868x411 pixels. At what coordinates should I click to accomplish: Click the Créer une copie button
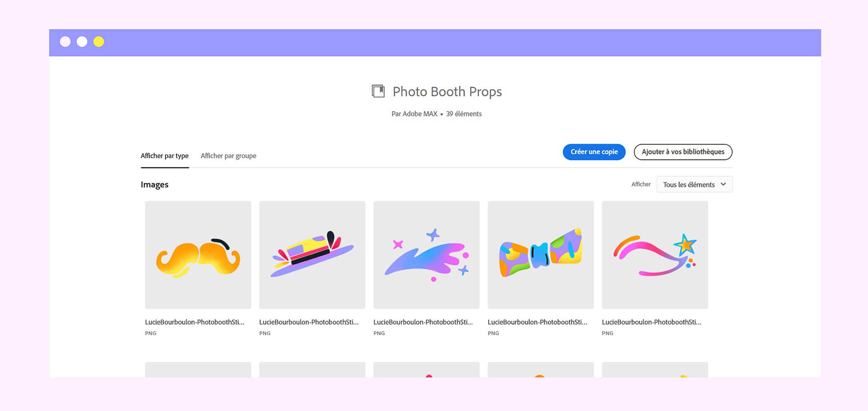594,152
